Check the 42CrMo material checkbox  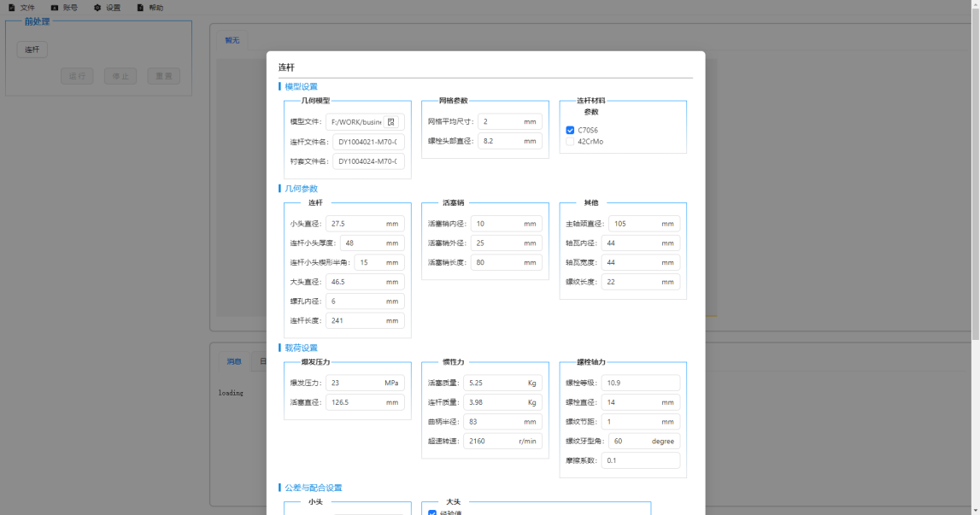570,142
